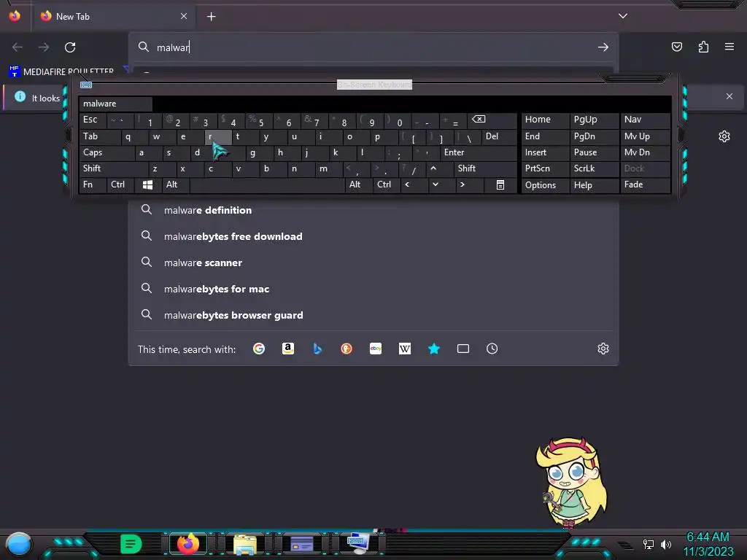The height and width of the screenshot is (560, 747).
Task: Tap the down arrow key on on-screen keyboard
Action: pyautogui.click(x=441, y=184)
